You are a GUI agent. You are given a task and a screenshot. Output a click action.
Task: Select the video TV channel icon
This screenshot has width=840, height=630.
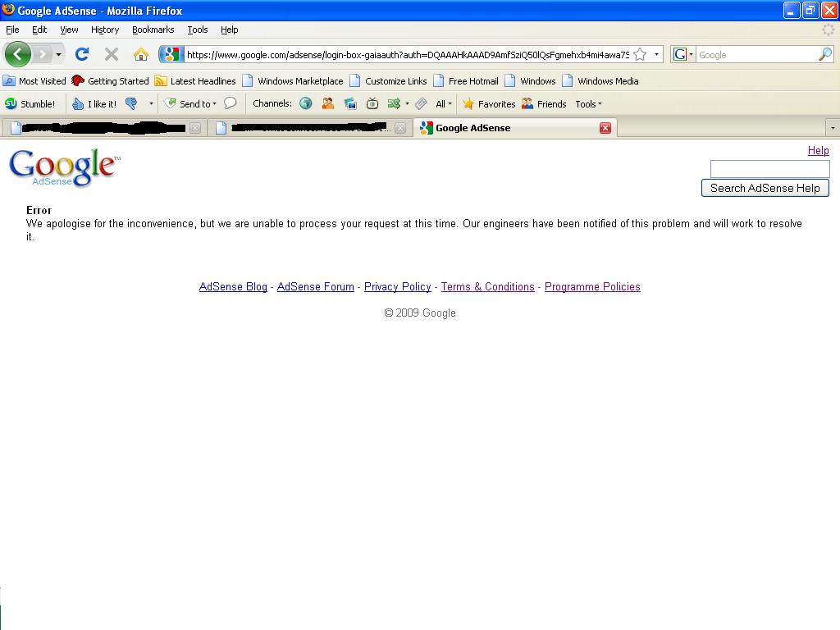[x=372, y=103]
